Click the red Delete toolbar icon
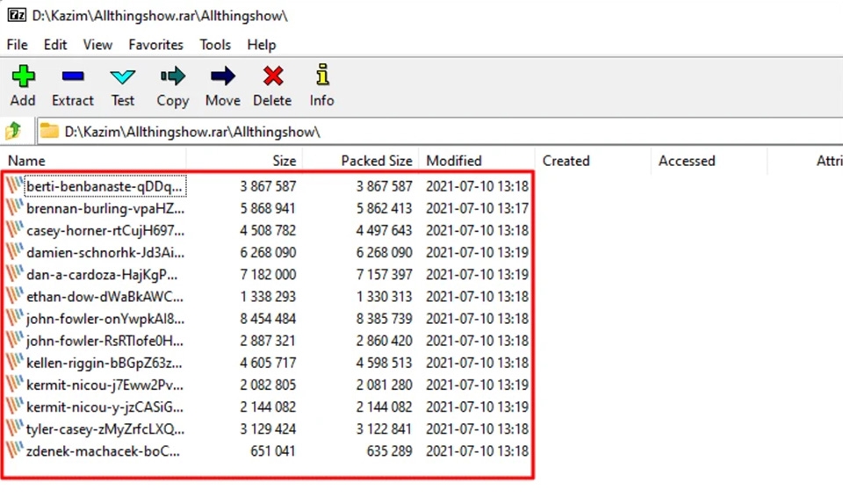 coord(272,76)
